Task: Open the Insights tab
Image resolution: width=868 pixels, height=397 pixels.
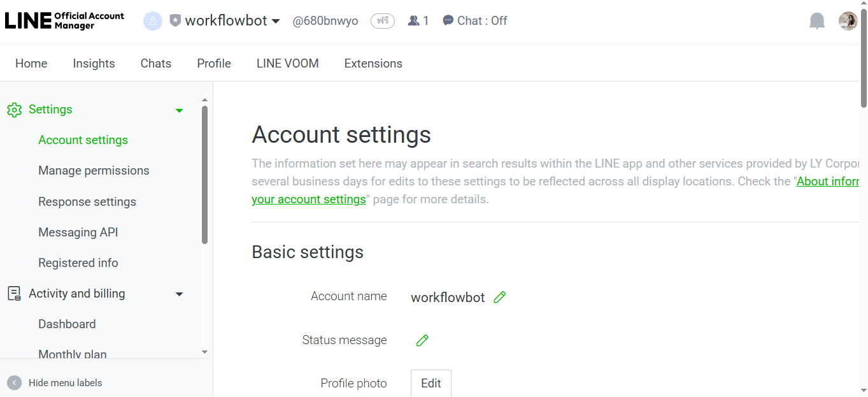Action: [x=94, y=64]
